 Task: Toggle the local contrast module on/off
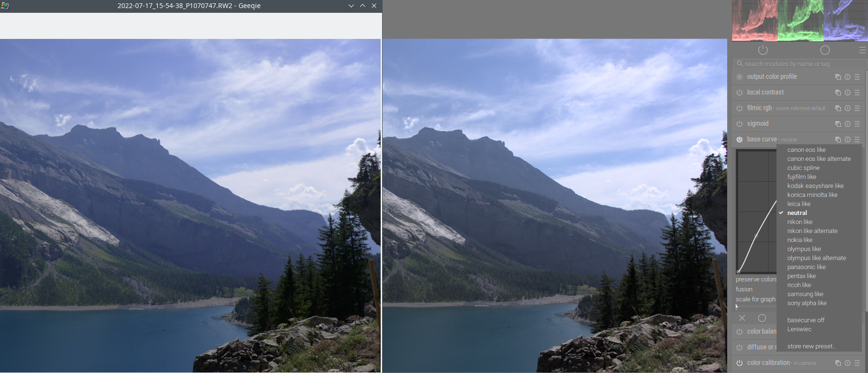pyautogui.click(x=740, y=93)
